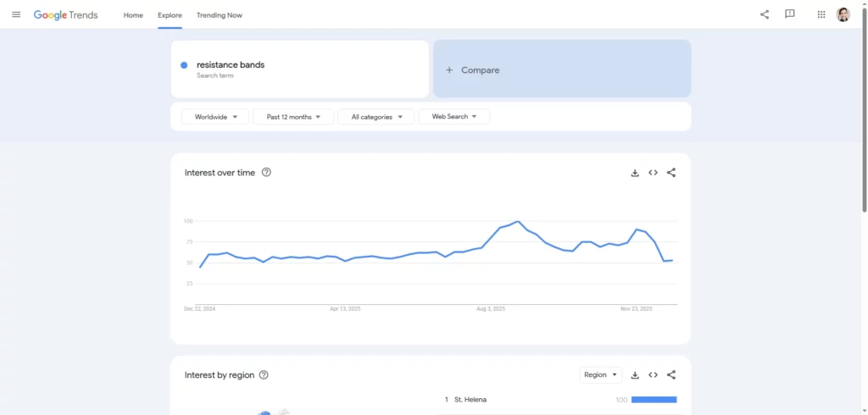Viewport: 868px width, 415px height.
Task: Share this Trends page via header icon
Action: (x=765, y=14)
